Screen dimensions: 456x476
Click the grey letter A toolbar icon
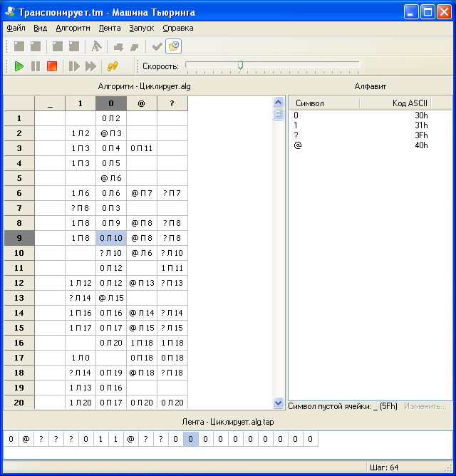tap(96, 46)
